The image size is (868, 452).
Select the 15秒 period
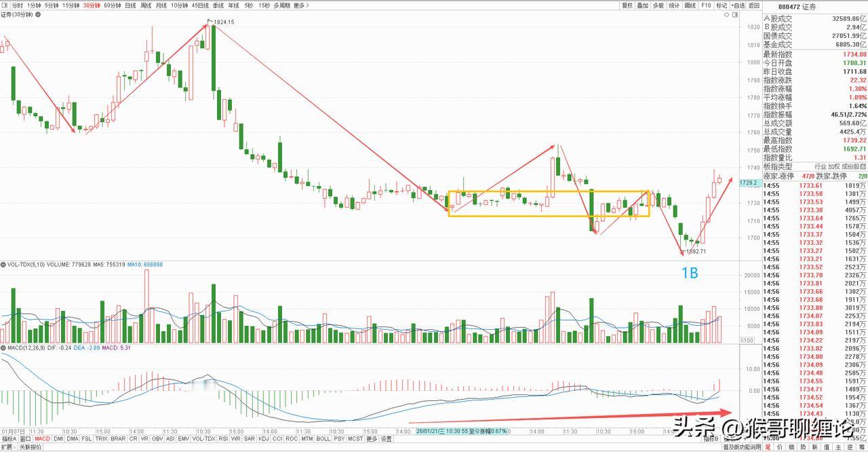pyautogui.click(x=264, y=5)
